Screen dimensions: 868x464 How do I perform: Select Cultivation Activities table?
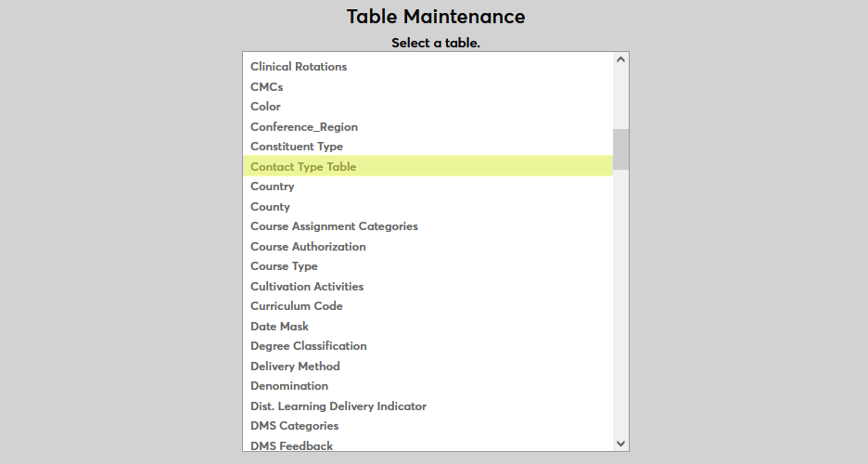click(307, 287)
